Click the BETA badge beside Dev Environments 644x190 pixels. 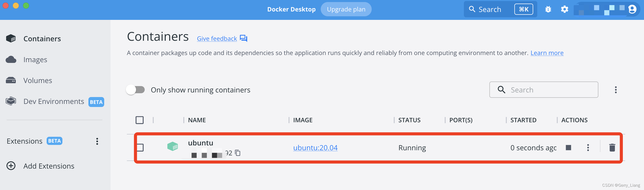96,102
